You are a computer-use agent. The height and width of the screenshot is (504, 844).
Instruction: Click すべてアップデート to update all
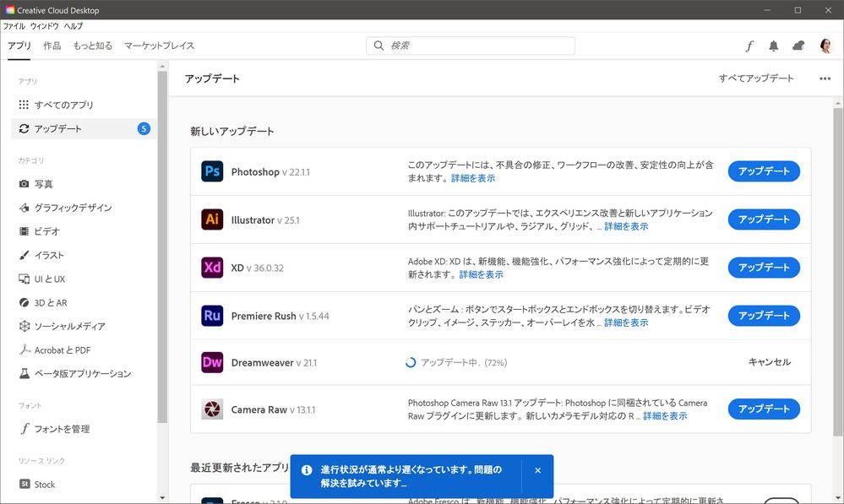(x=756, y=79)
